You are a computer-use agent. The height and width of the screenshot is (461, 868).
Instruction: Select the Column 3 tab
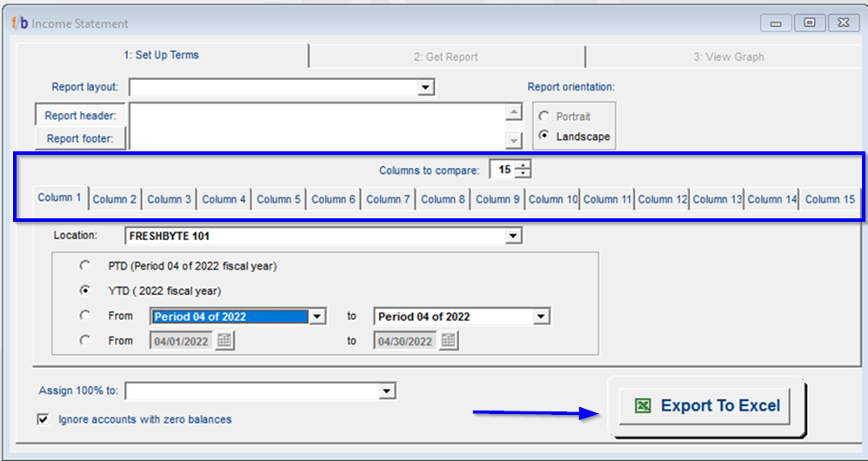tap(170, 199)
